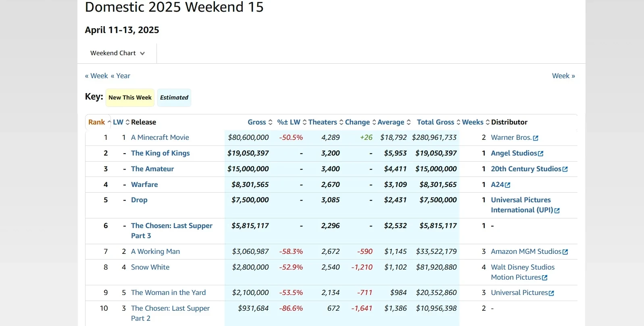Click the yellow New This Week key
The width and height of the screenshot is (644, 326).
(x=130, y=98)
